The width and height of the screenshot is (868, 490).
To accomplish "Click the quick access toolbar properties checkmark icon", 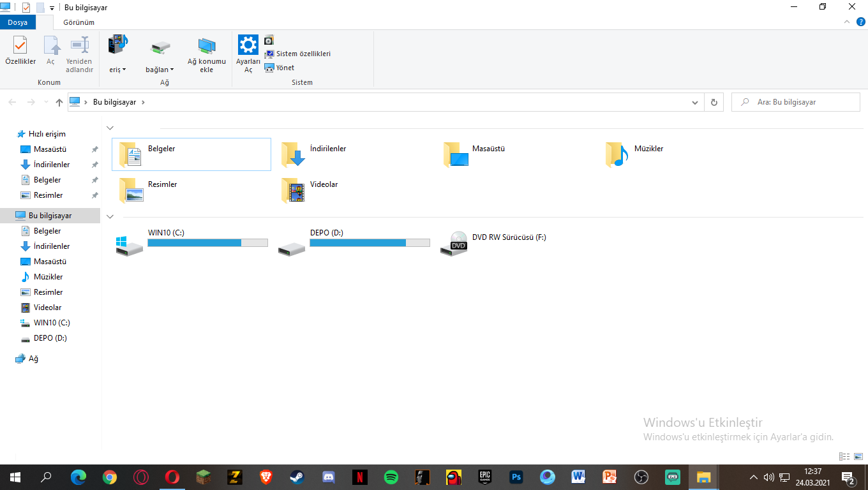I will [x=26, y=8].
